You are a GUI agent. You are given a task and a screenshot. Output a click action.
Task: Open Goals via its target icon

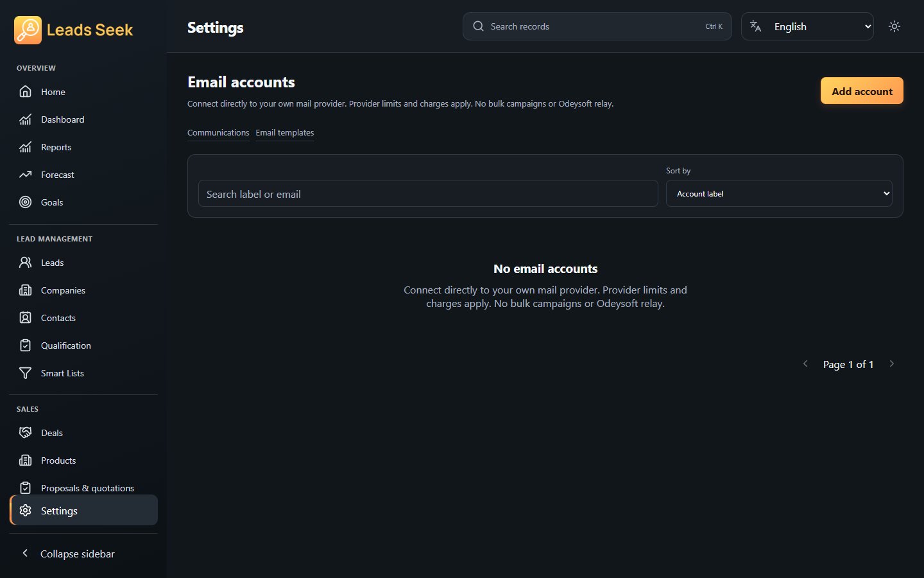(25, 202)
